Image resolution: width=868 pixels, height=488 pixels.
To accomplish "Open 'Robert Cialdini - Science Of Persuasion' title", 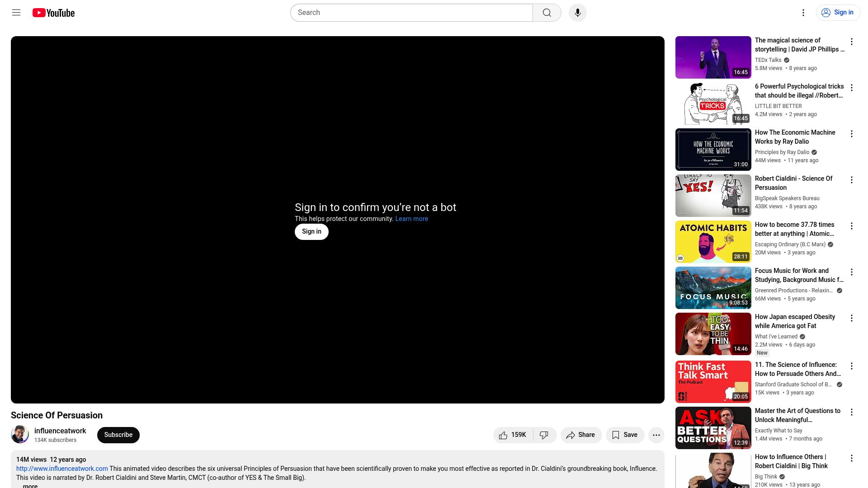I will (x=793, y=183).
